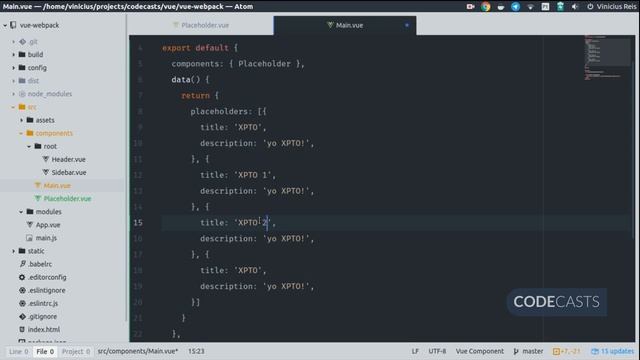Screen dimensions: 640x360
Task: Click the wifi network indicator
Action: coord(530,7)
